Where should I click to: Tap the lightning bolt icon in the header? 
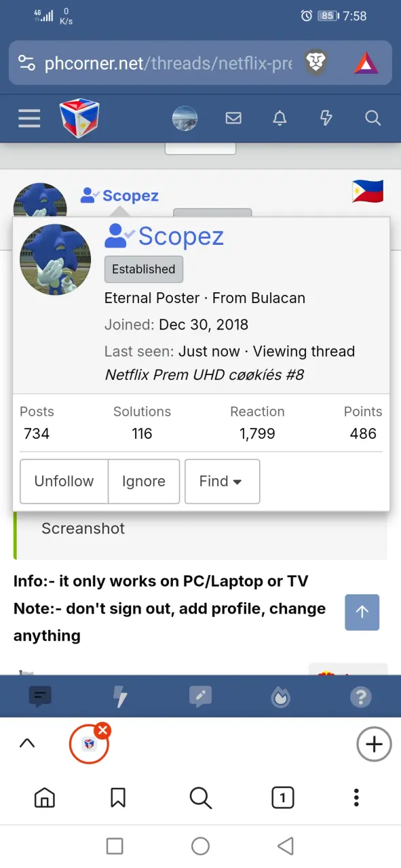(326, 119)
